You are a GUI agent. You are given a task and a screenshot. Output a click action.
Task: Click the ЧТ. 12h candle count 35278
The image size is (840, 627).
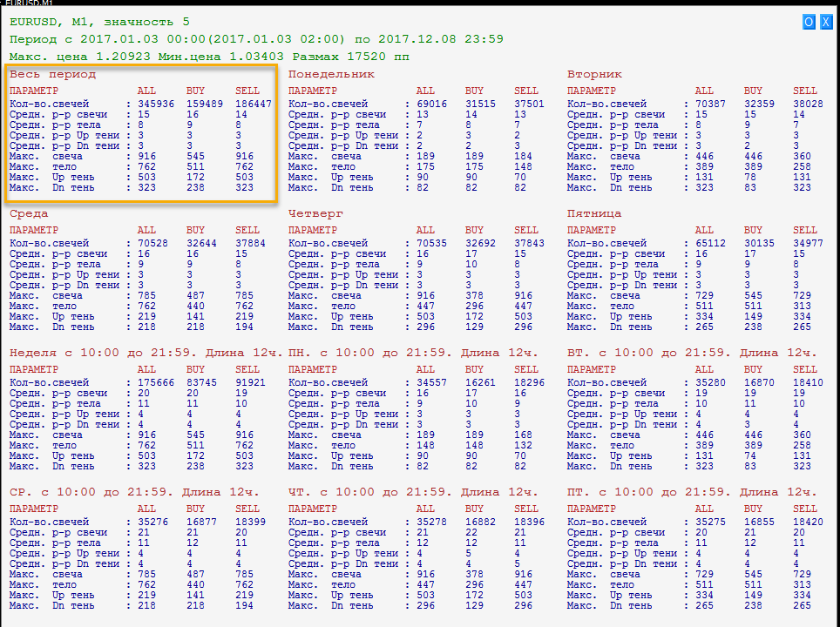click(x=432, y=522)
